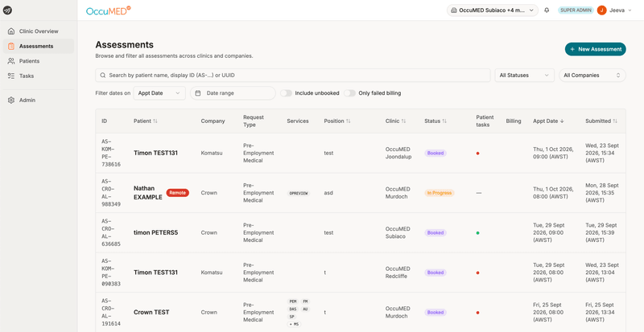Click the round logo icon atop sidebar
The width and height of the screenshot is (644, 332).
coord(7,10)
